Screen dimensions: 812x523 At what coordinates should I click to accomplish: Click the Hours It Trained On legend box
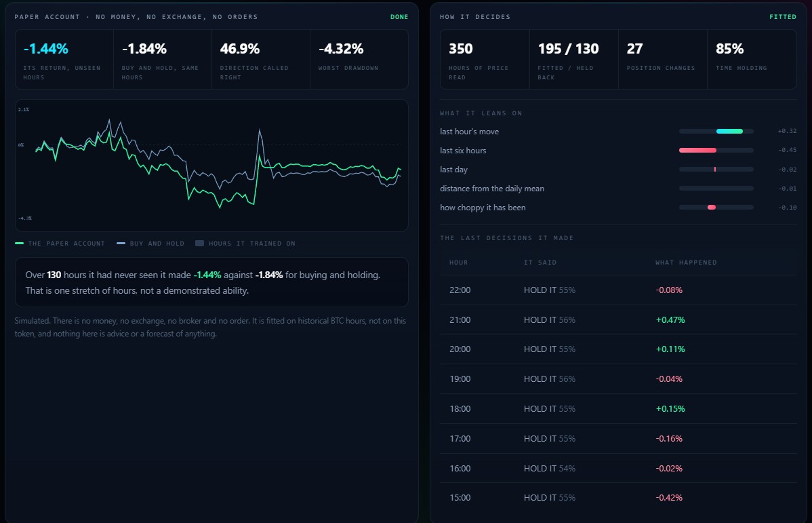click(199, 243)
